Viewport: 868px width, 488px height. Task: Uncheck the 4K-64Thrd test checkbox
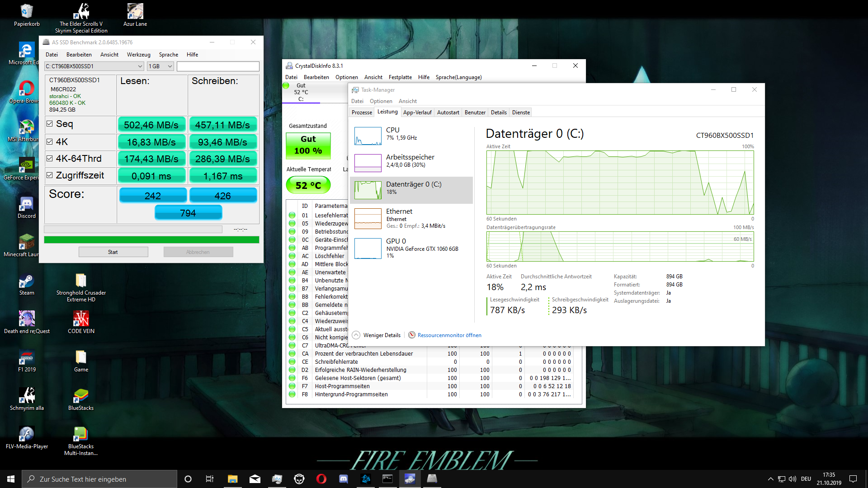(50, 158)
